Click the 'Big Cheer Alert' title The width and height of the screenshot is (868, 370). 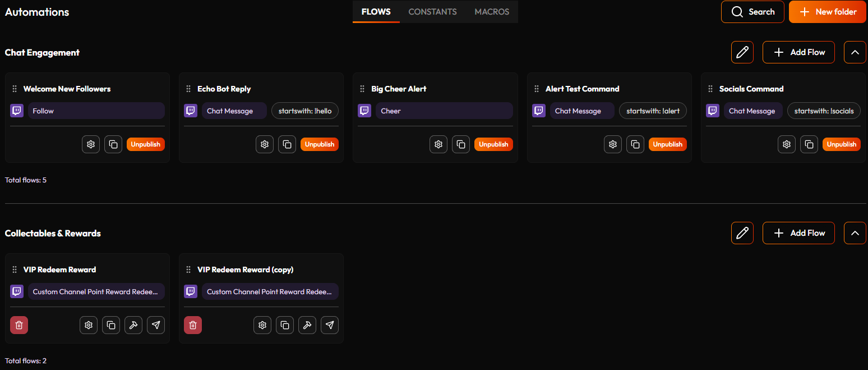coord(399,89)
